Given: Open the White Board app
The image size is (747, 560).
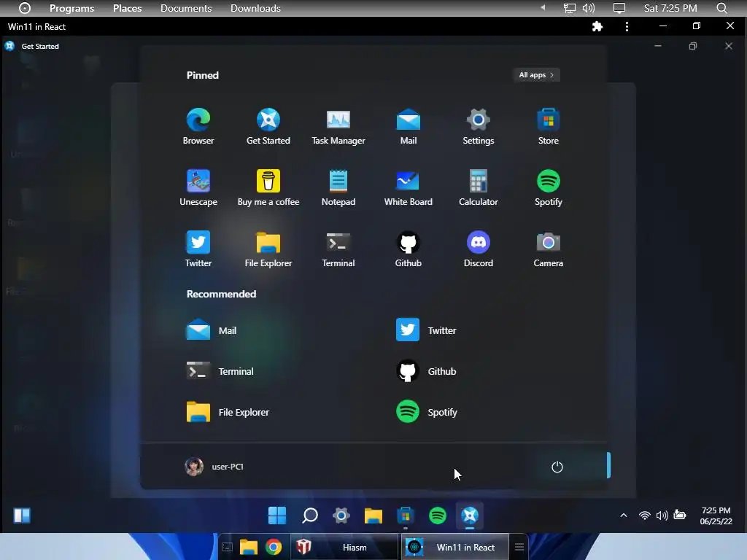Looking at the screenshot, I should click(x=409, y=187).
